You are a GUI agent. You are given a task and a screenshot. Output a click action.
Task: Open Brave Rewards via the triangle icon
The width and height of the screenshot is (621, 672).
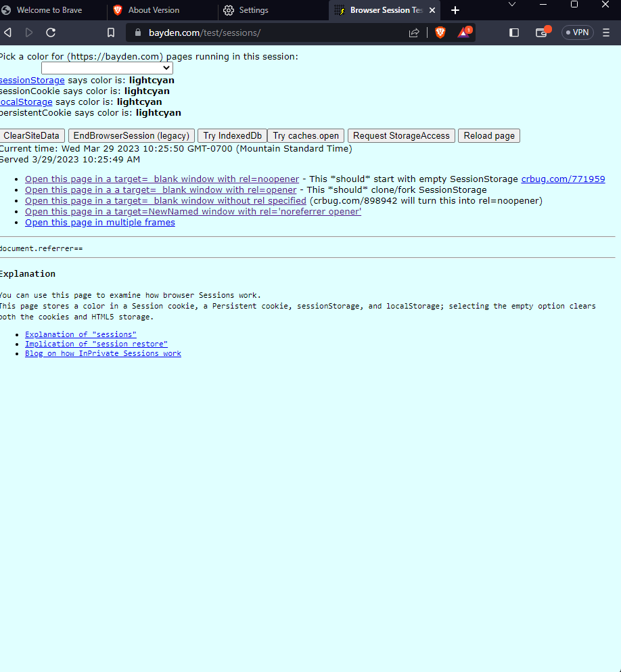click(x=463, y=32)
